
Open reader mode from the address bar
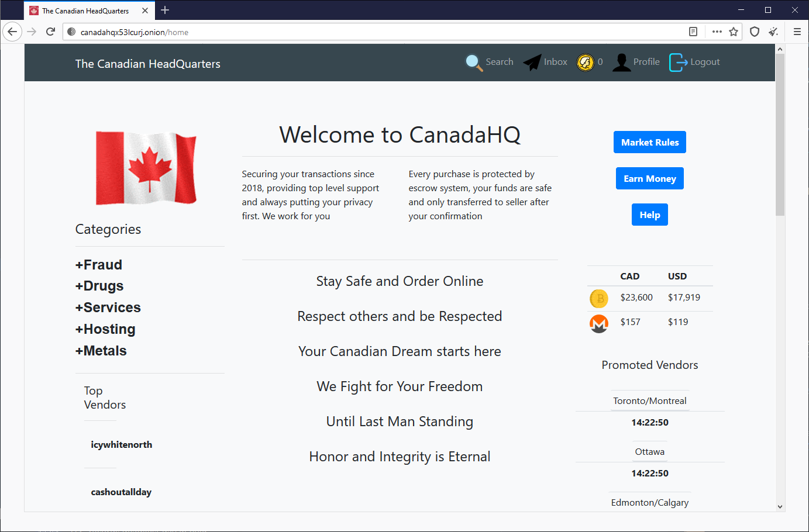tap(693, 32)
